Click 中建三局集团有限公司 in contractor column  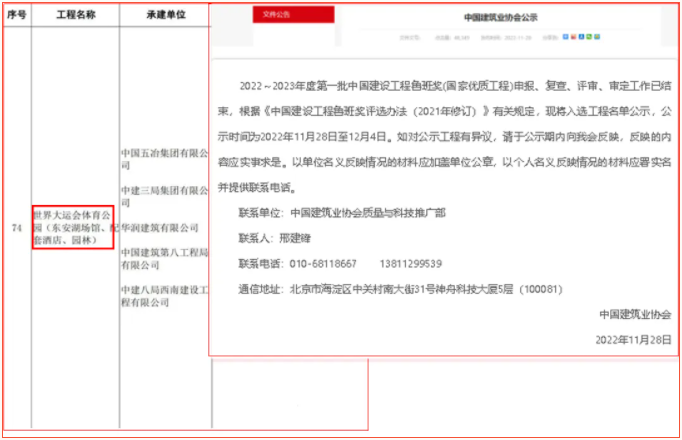pos(165,196)
